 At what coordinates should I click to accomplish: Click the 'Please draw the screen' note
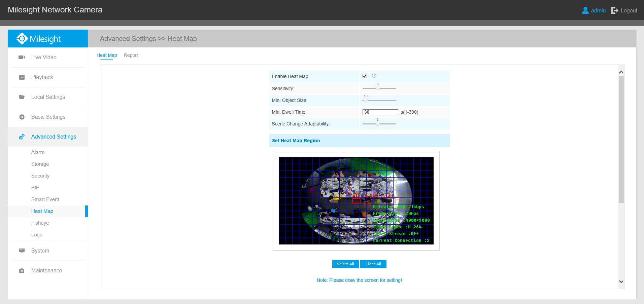(359, 280)
